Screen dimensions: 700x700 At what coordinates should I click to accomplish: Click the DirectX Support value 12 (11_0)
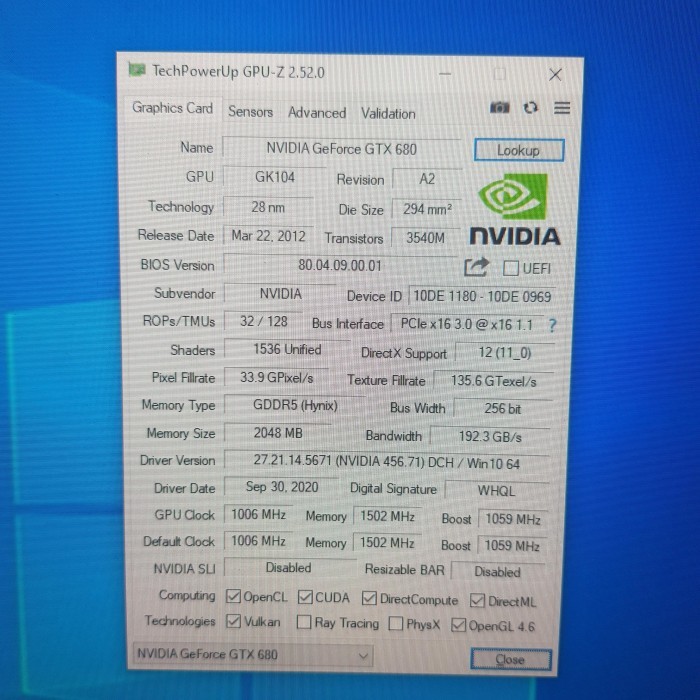coord(505,353)
